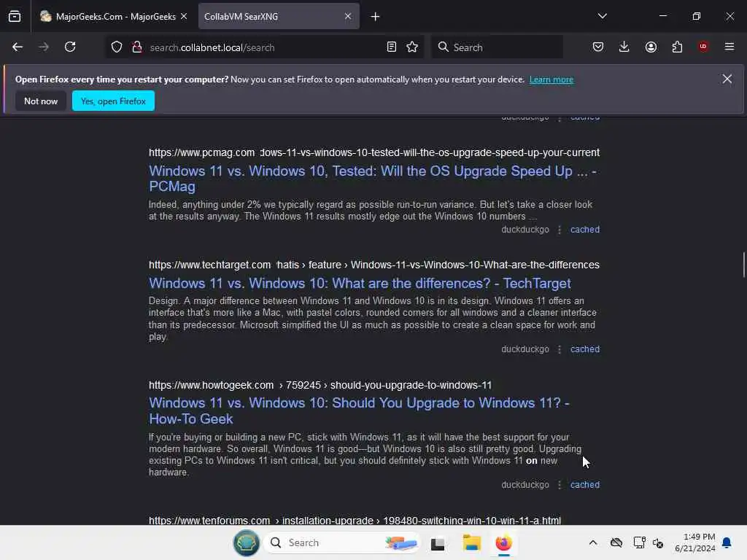The image size is (747, 560).
Task: Open cached link for PCMag result
Action: [585, 230]
